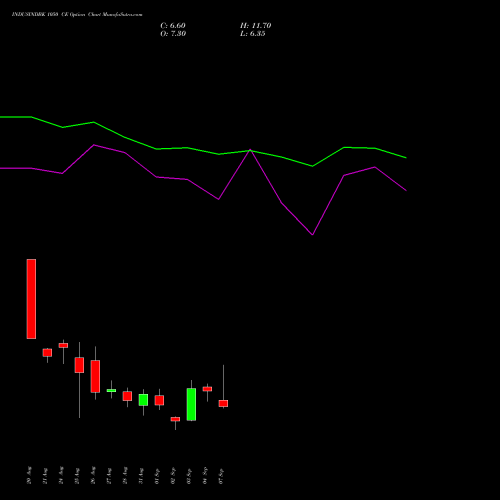Click the chart title text at top
500x500 pixels.
click(x=77, y=14)
